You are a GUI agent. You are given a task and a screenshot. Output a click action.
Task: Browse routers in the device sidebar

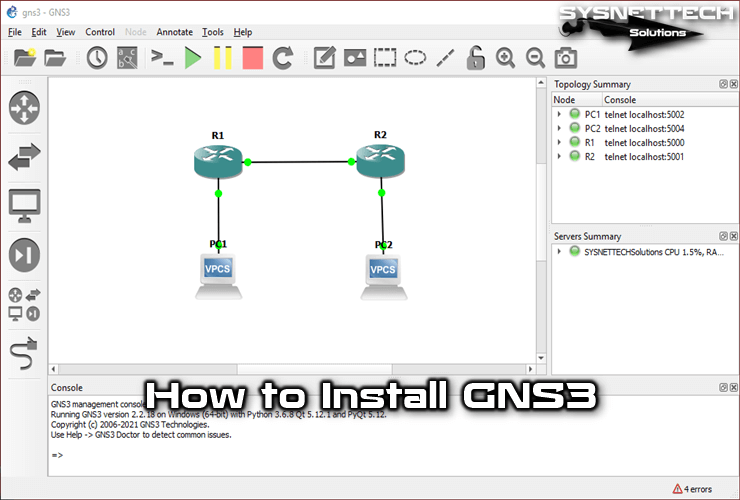[24, 108]
